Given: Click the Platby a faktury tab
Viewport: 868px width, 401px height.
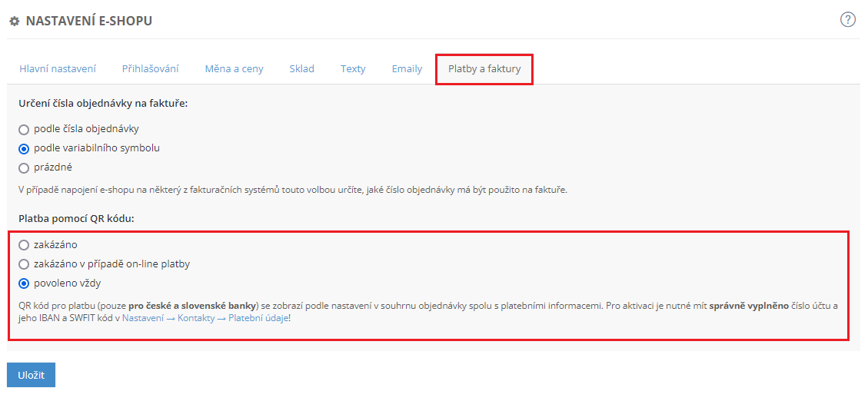Looking at the screenshot, I should 484,68.
